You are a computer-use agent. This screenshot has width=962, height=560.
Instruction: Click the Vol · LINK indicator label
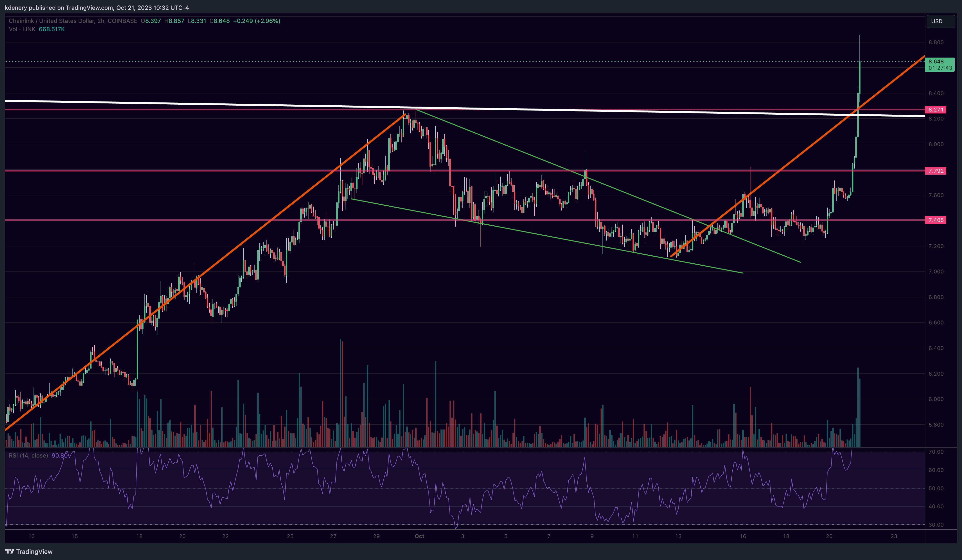(22, 29)
